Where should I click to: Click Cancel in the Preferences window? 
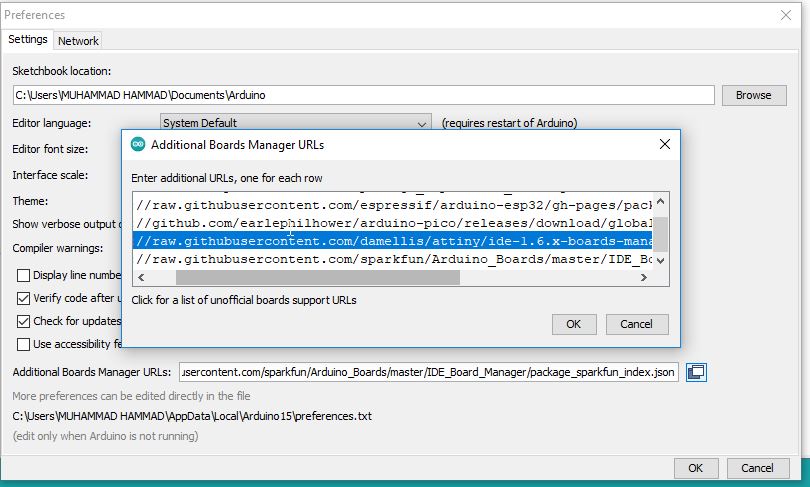757,468
